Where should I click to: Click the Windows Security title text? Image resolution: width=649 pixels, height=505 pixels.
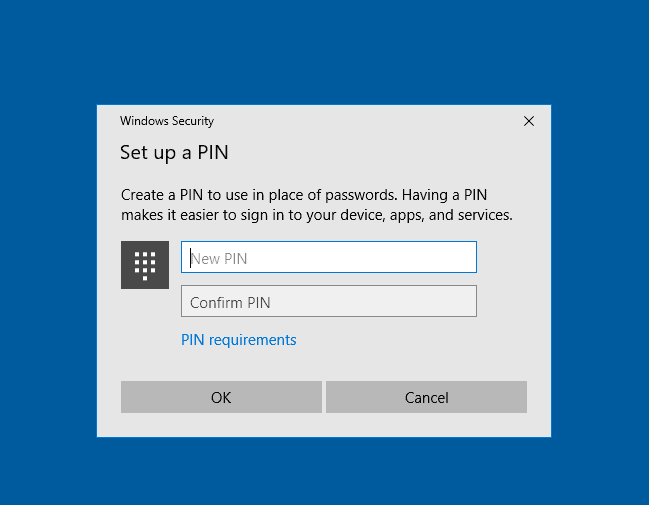(x=167, y=121)
